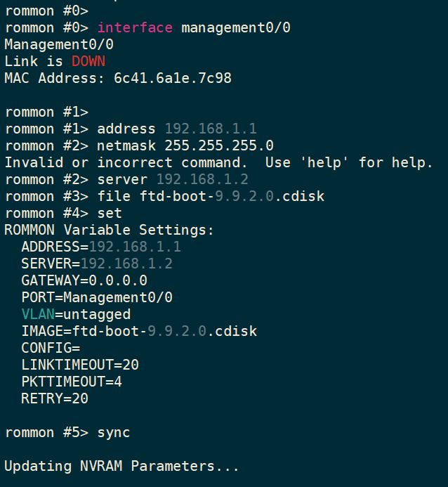Click the 'server' command at rommon #2 prompt

122,179
